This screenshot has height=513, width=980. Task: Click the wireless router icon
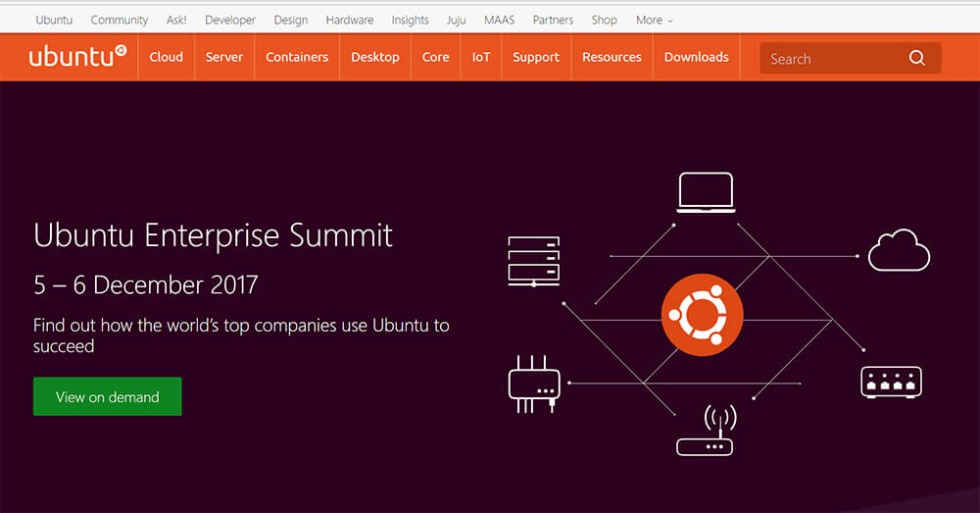pyautogui.click(x=707, y=431)
